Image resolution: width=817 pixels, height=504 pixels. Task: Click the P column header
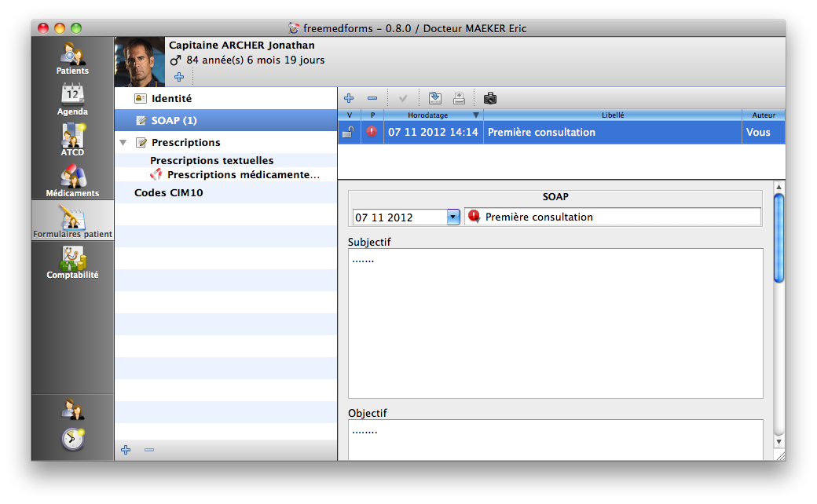(x=372, y=115)
